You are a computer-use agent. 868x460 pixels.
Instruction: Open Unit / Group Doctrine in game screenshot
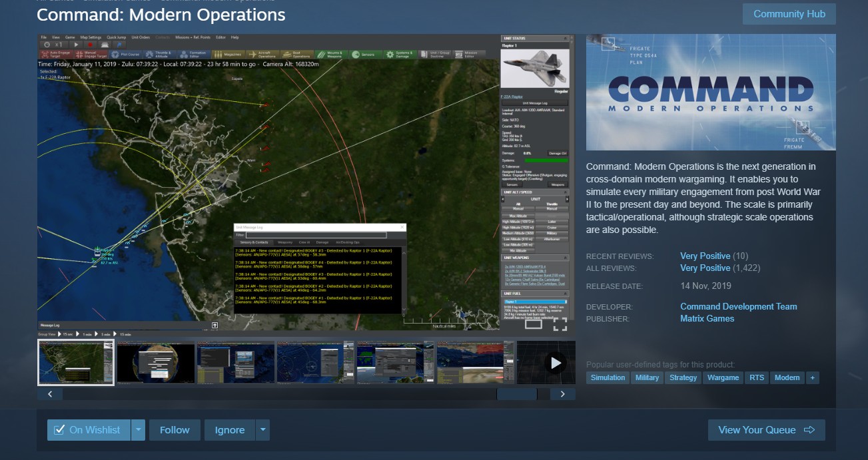434,54
